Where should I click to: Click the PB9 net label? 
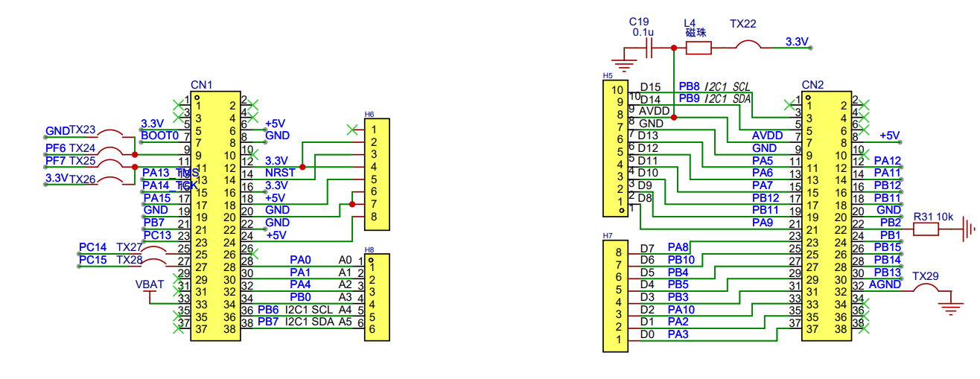tap(689, 98)
